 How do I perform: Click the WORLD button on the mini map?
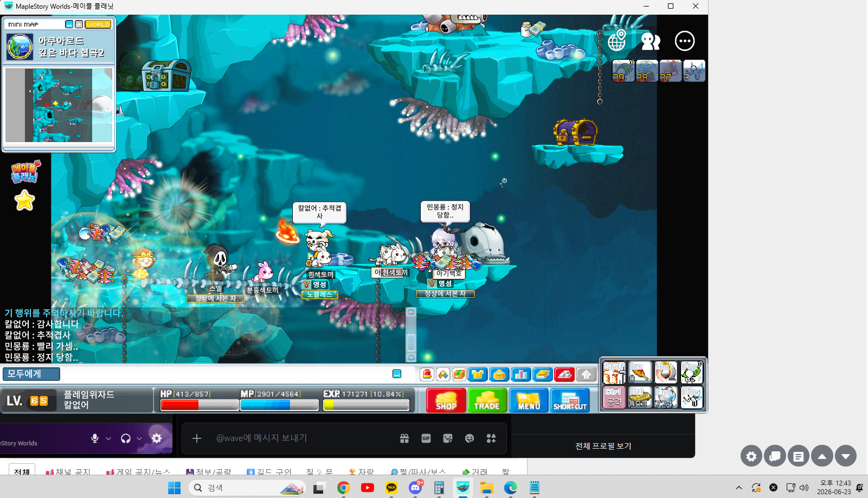(98, 24)
